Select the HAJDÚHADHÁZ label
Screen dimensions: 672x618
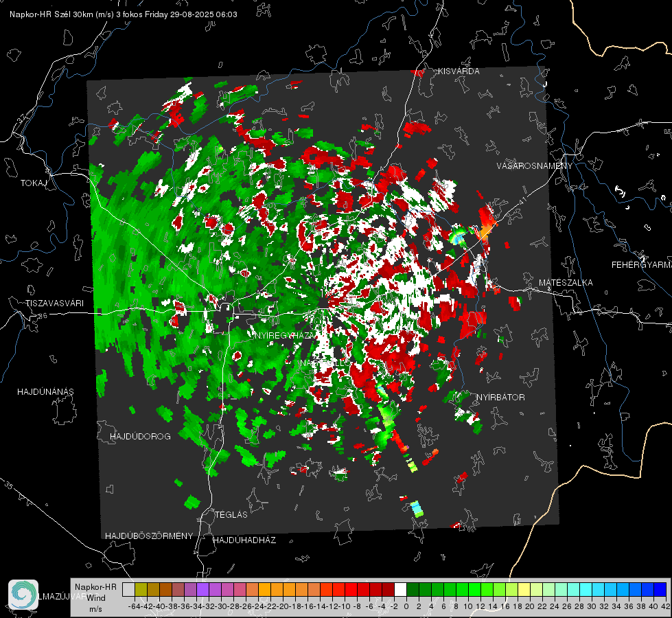click(x=244, y=540)
